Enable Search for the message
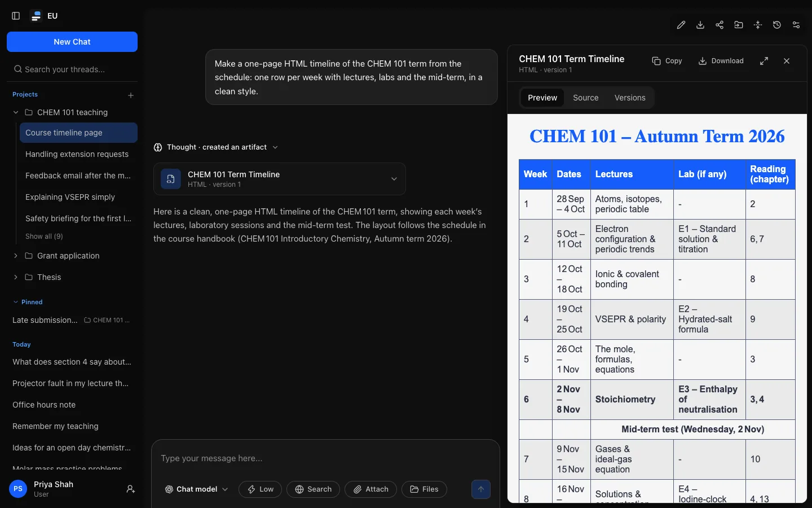 point(313,489)
